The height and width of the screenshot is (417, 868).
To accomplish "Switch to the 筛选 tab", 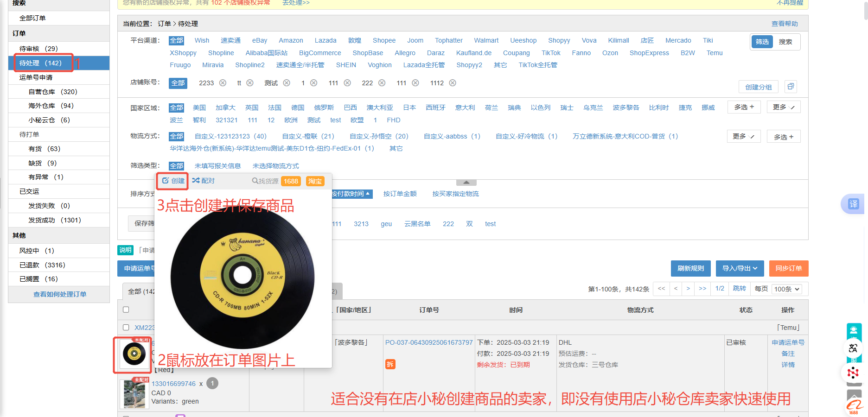I will pyautogui.click(x=762, y=42).
